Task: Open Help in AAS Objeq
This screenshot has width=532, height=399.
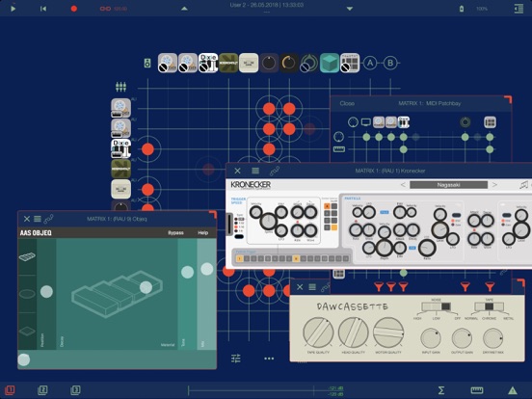Action: pos(203,233)
